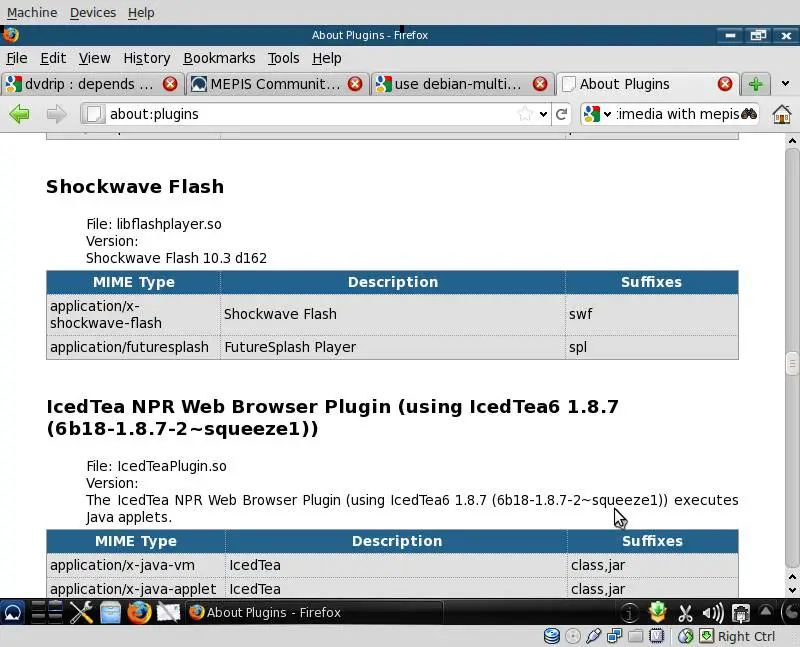Click the network connection tray icon
This screenshot has height=647, width=800.
740,612
